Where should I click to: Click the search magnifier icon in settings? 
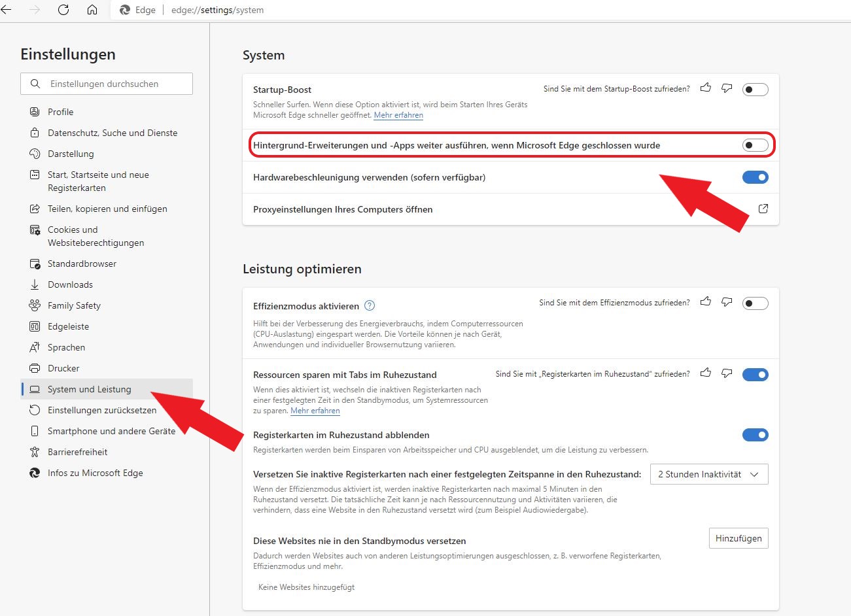(x=35, y=84)
